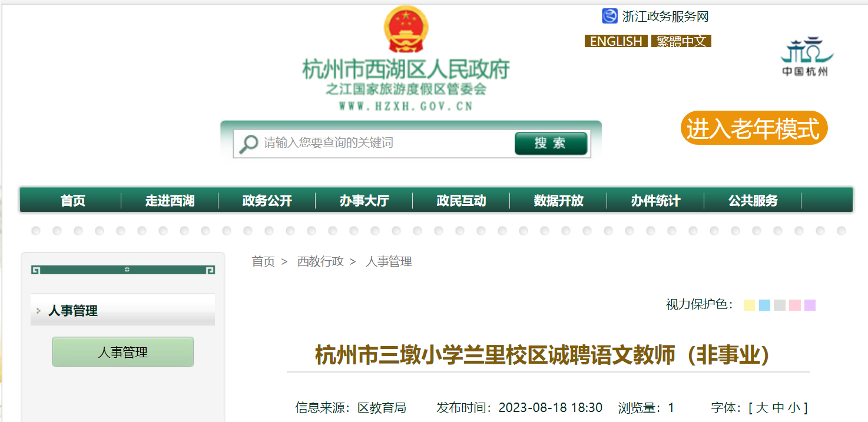
Task: Click the green 人事管理 sidebar button
Action: [x=122, y=352]
